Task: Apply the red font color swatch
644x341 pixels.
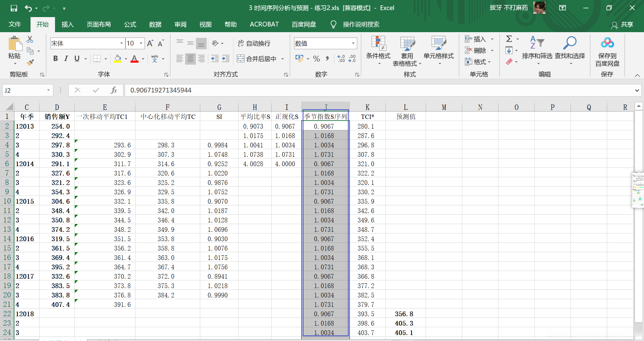Action: pyautogui.click(x=135, y=59)
